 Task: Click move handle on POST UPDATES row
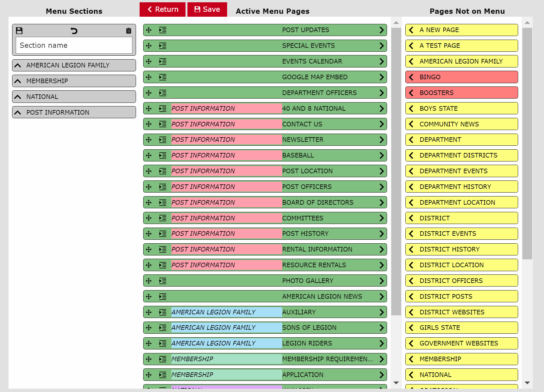click(149, 30)
